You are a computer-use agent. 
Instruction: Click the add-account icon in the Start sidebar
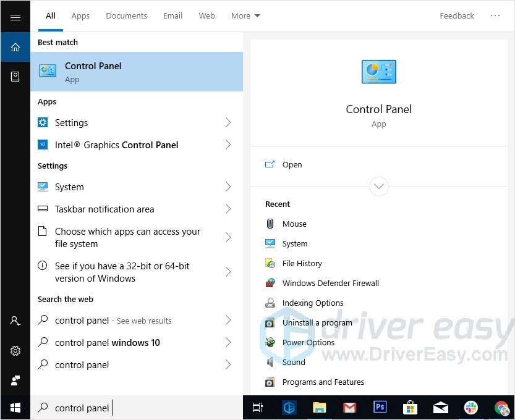click(x=15, y=321)
